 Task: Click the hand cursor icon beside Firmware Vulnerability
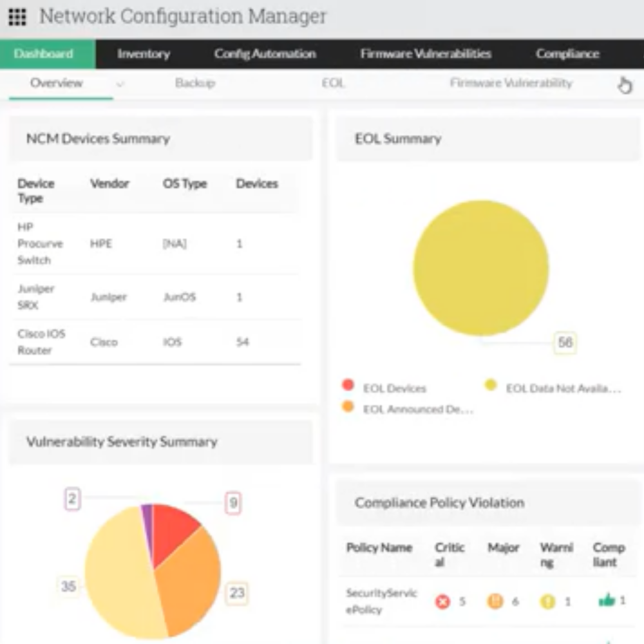tap(625, 84)
